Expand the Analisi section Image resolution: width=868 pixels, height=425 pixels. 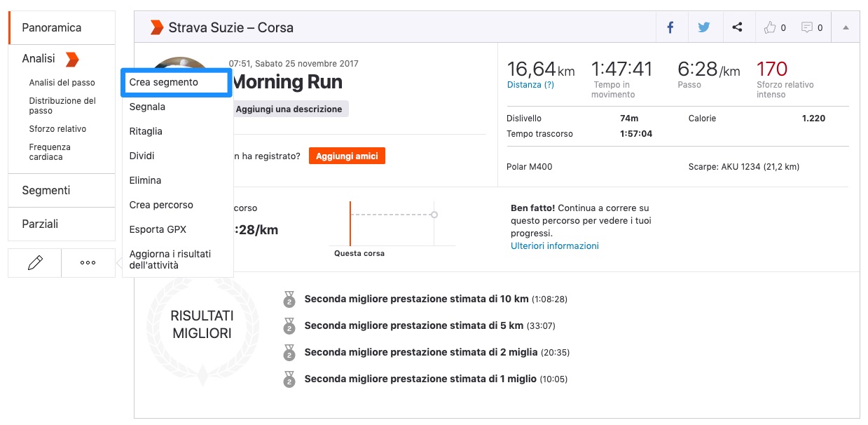click(39, 59)
